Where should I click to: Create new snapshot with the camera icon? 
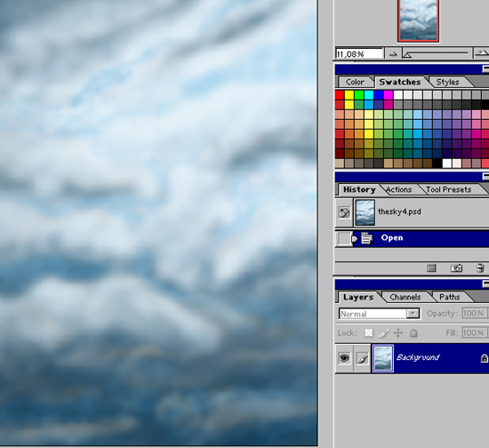[456, 268]
